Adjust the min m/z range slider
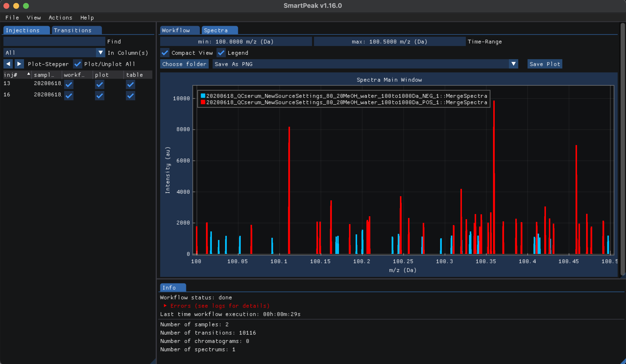The width and height of the screenshot is (626, 364). (x=236, y=41)
